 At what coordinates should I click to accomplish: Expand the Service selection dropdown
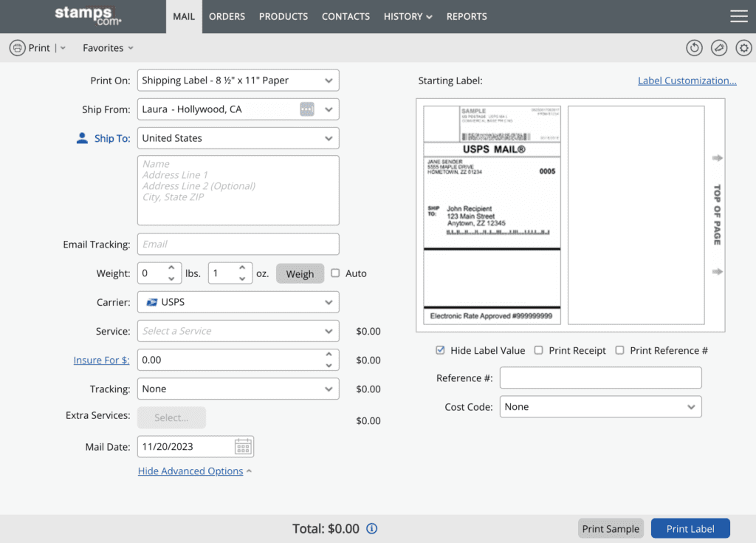pyautogui.click(x=238, y=330)
